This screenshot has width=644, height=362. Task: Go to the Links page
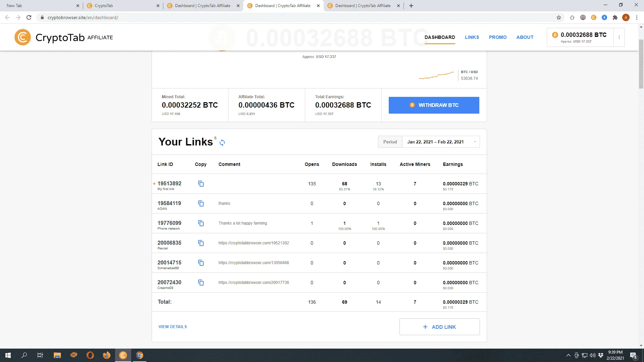[x=472, y=37]
